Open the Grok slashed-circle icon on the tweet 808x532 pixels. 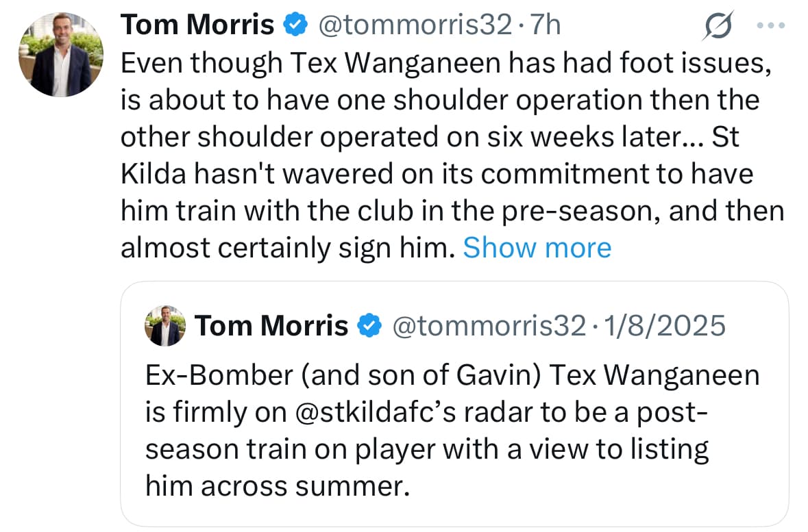pos(718,27)
